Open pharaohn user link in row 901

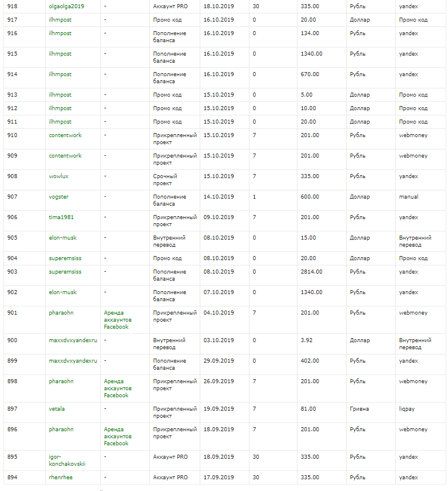61,313
